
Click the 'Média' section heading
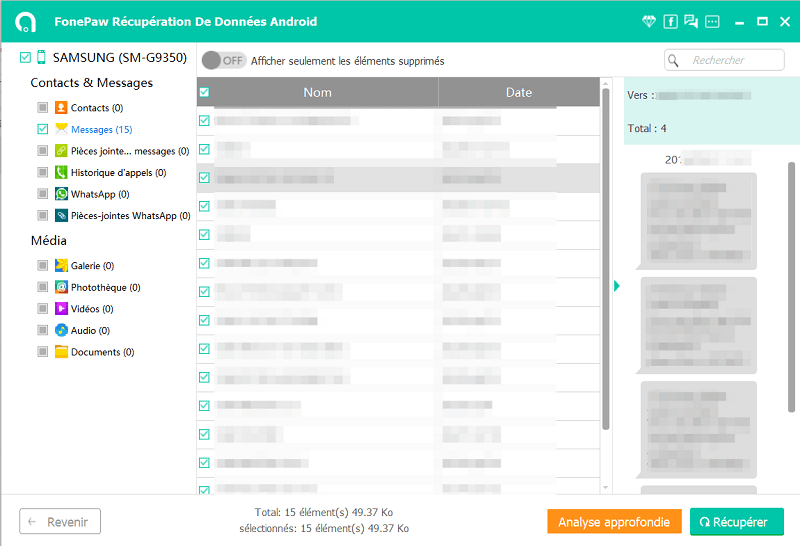[48, 240]
